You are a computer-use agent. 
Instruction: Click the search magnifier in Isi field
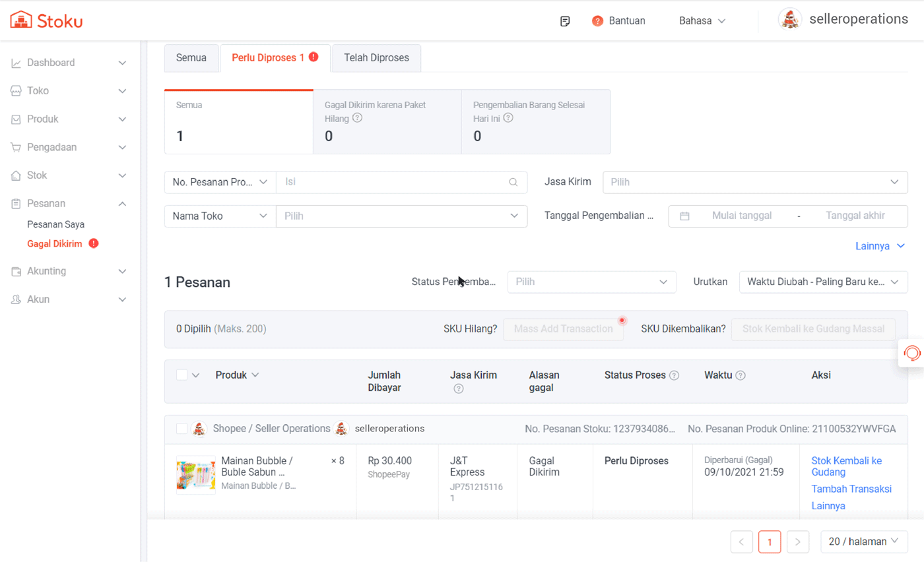tap(513, 183)
